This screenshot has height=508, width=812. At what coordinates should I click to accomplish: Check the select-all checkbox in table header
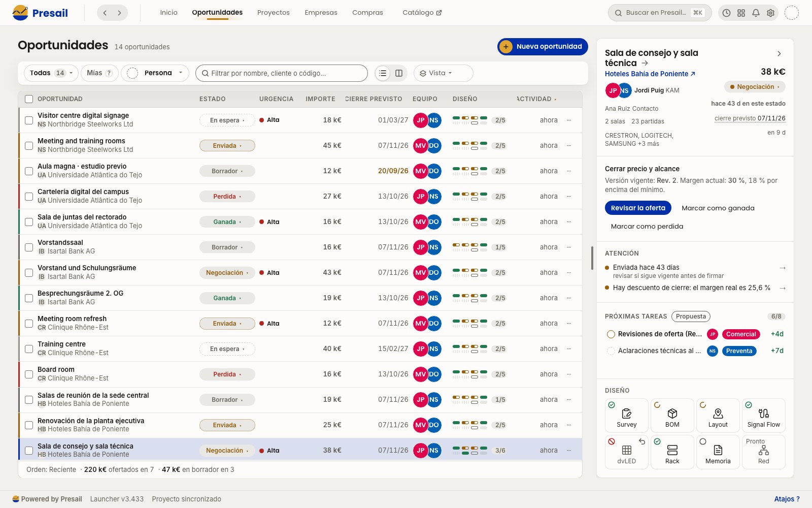coord(29,99)
